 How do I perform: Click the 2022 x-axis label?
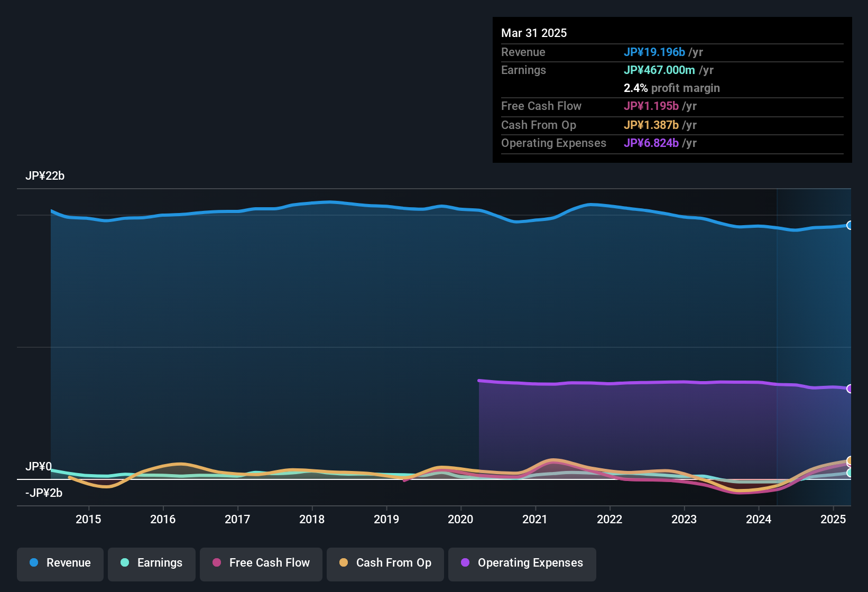pos(610,519)
